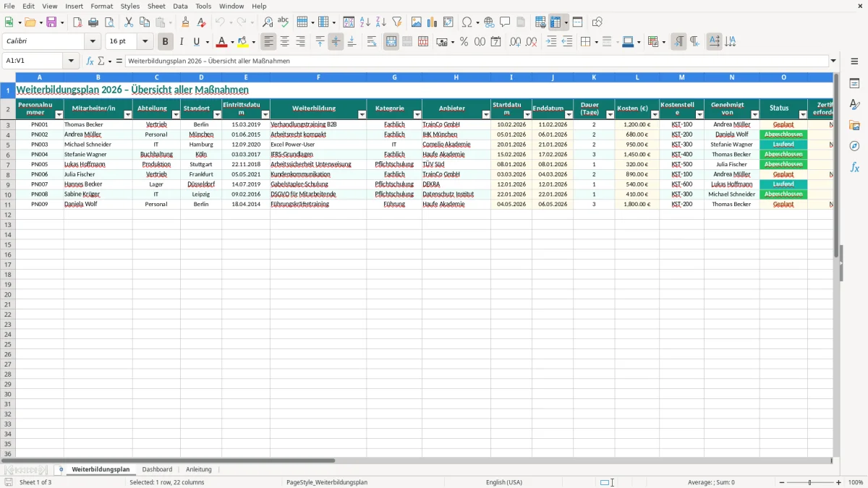
Task: Open the Sheet menu
Action: click(x=156, y=6)
